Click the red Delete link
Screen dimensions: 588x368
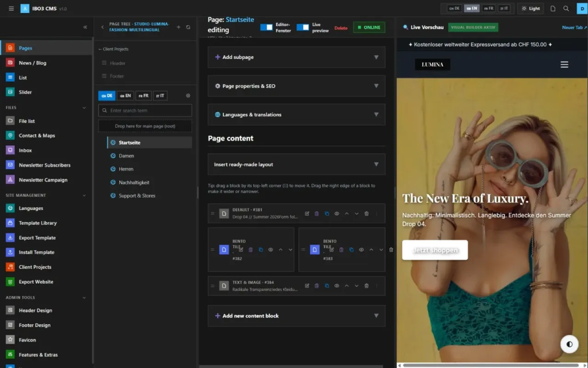click(x=341, y=28)
